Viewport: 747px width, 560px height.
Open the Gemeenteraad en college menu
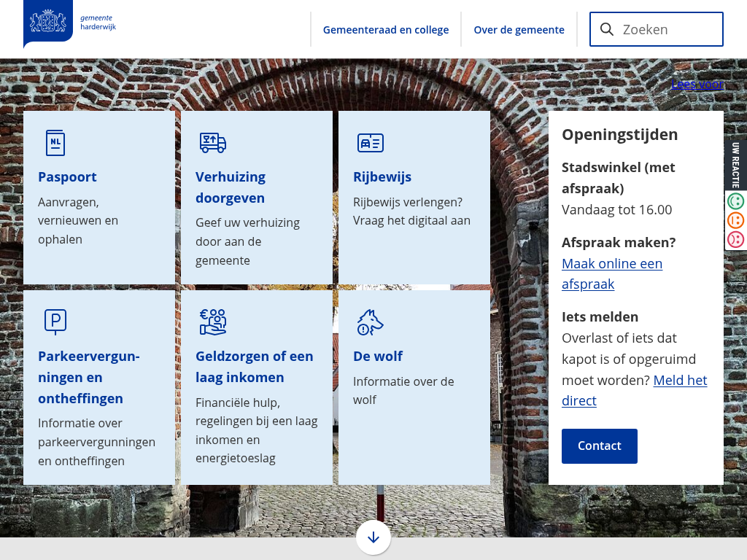click(x=386, y=30)
